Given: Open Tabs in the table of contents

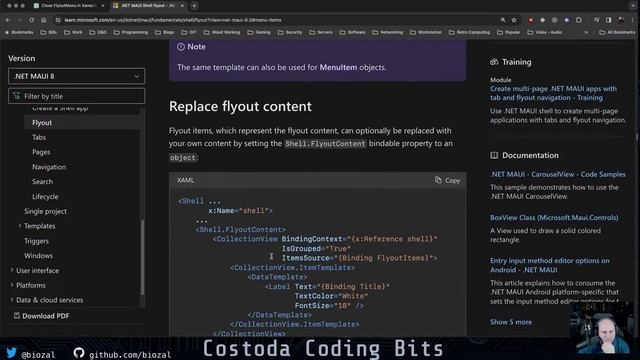Looking at the screenshot, I should [39, 137].
